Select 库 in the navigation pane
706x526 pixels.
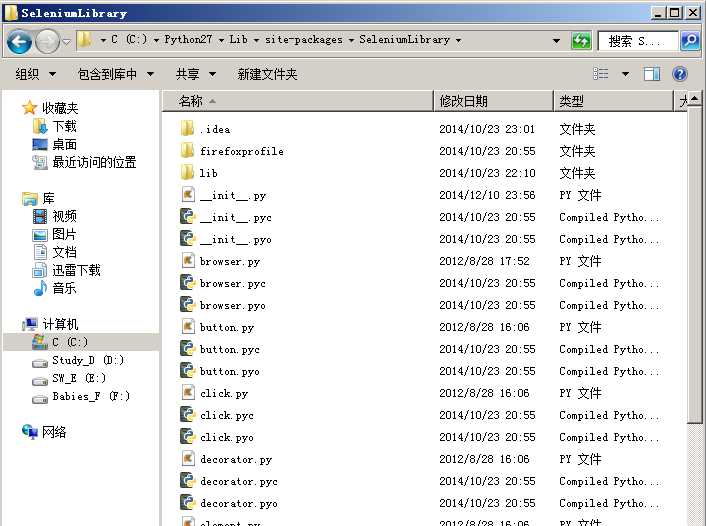pyautogui.click(x=38, y=198)
